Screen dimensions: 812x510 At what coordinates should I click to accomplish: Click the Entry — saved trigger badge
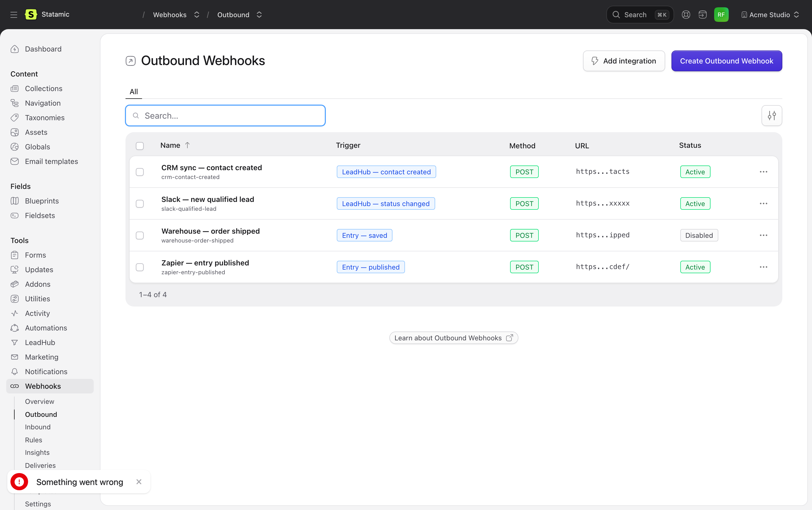[364, 235]
